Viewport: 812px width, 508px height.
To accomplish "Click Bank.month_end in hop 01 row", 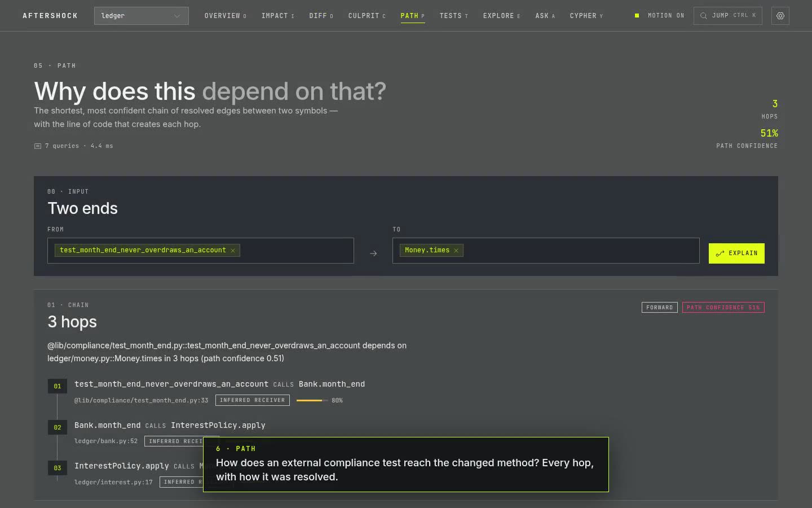I will click(332, 384).
